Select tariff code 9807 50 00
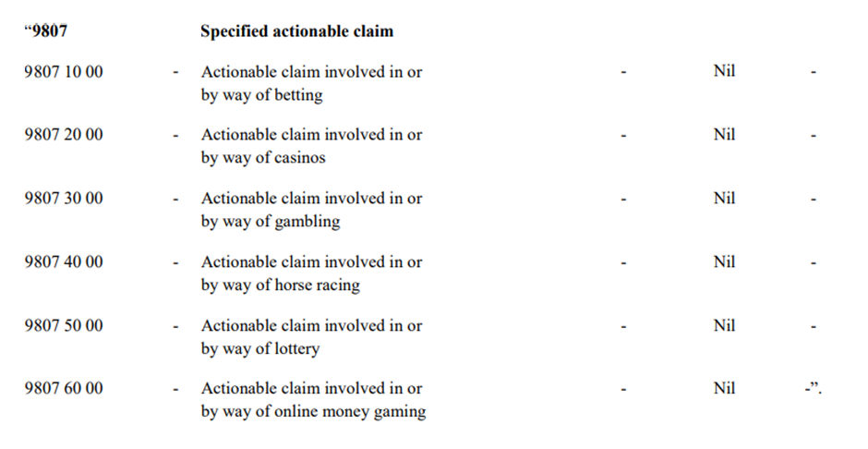This screenshot has height=449, width=868. click(x=64, y=325)
